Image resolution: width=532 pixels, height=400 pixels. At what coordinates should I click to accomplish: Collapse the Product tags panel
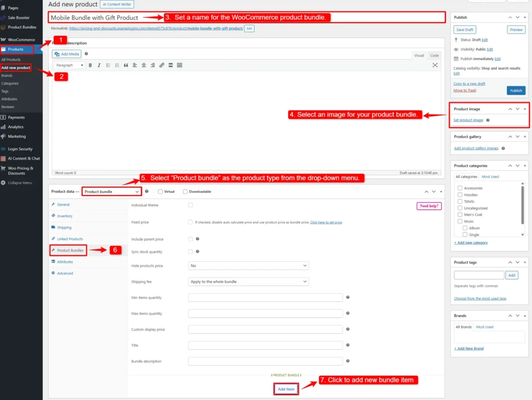pyautogui.click(x=525, y=262)
